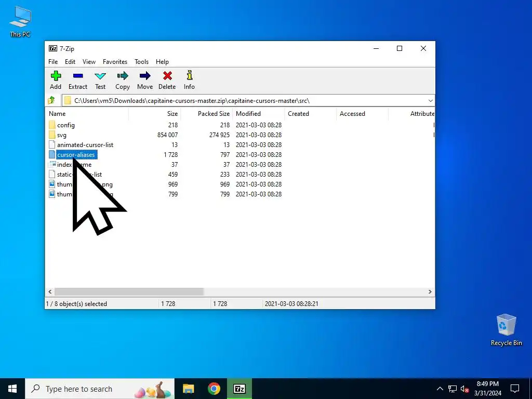Click the network tray icon

pyautogui.click(x=453, y=389)
